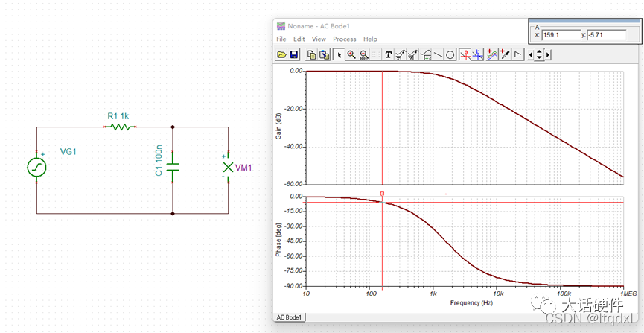
Task: Click the -45.00 phase axis value
Action: click(x=295, y=241)
